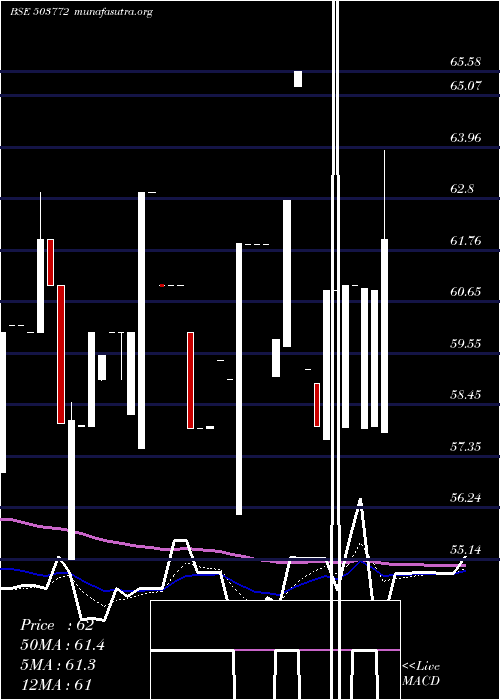Click the small red dot marker
Image resolution: width=500 pixels, height=700 pixels.
[162, 285]
